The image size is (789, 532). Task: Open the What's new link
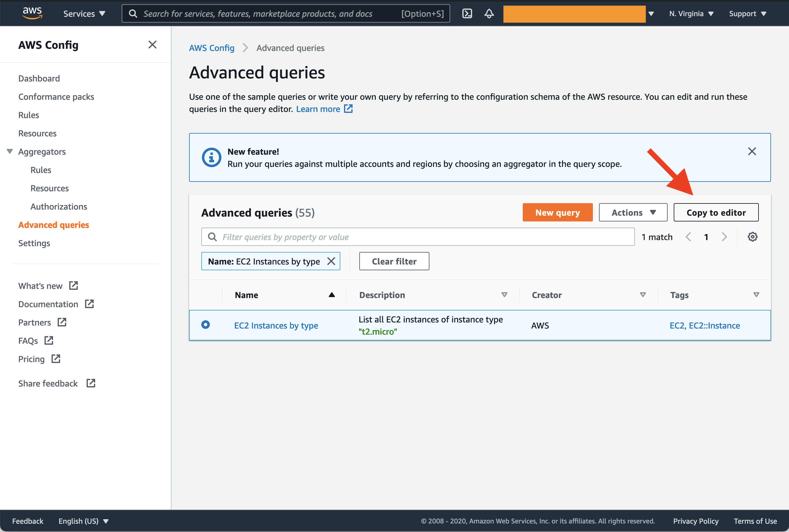click(40, 286)
